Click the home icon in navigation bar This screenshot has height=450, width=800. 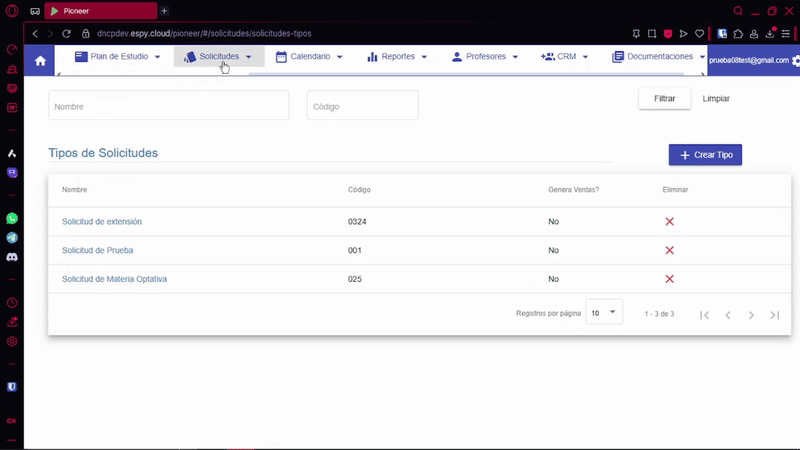(x=40, y=60)
